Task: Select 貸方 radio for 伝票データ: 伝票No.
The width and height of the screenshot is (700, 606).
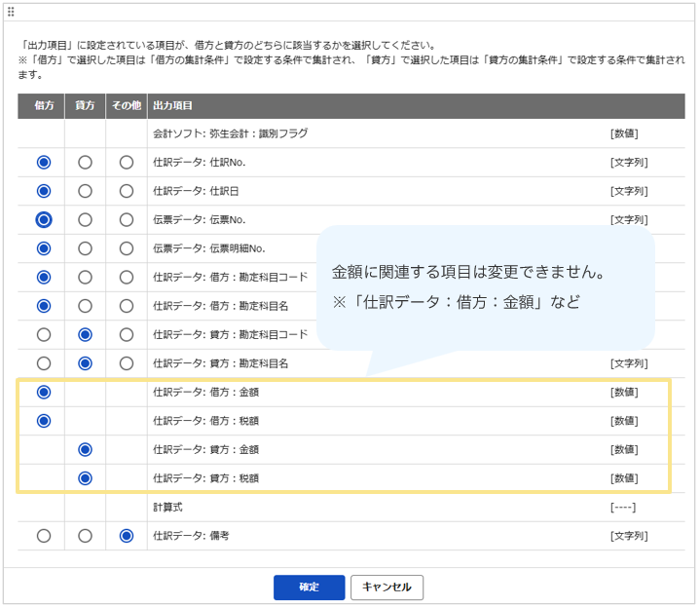Action: pos(85,220)
